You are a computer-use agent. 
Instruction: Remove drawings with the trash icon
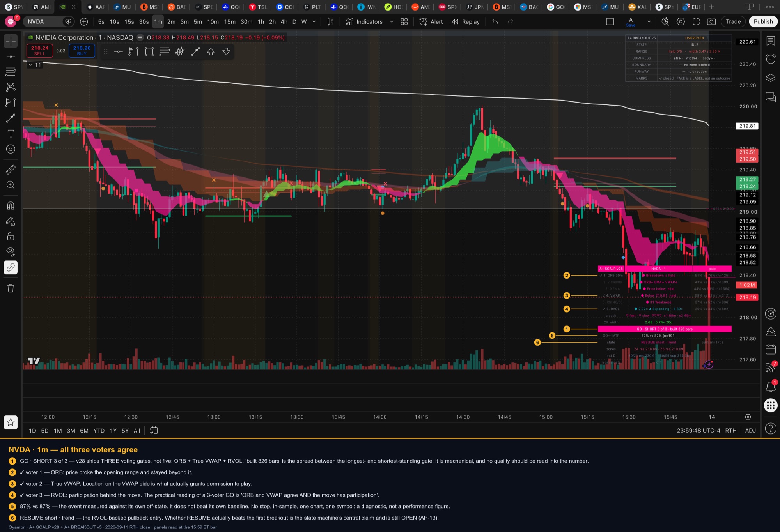point(11,288)
